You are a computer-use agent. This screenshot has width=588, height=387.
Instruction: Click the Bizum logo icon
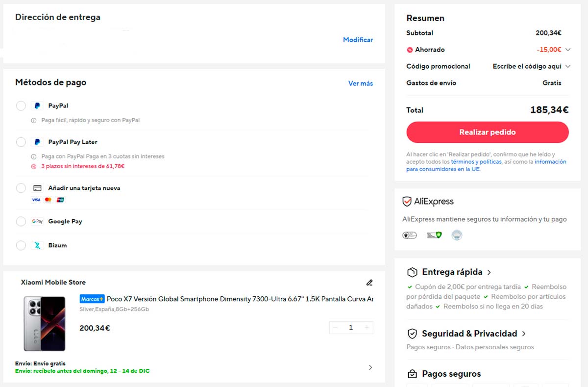point(37,245)
